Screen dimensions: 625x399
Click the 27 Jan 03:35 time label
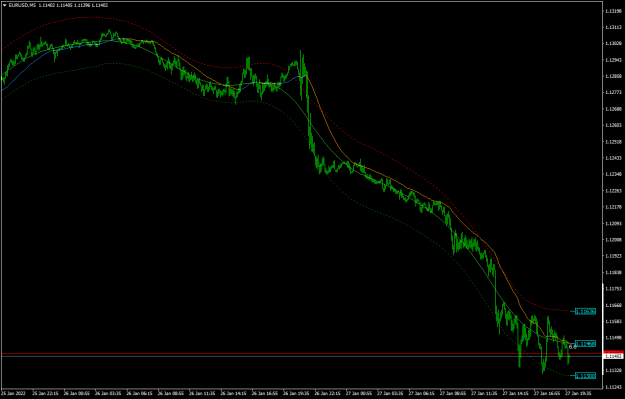pos(390,393)
